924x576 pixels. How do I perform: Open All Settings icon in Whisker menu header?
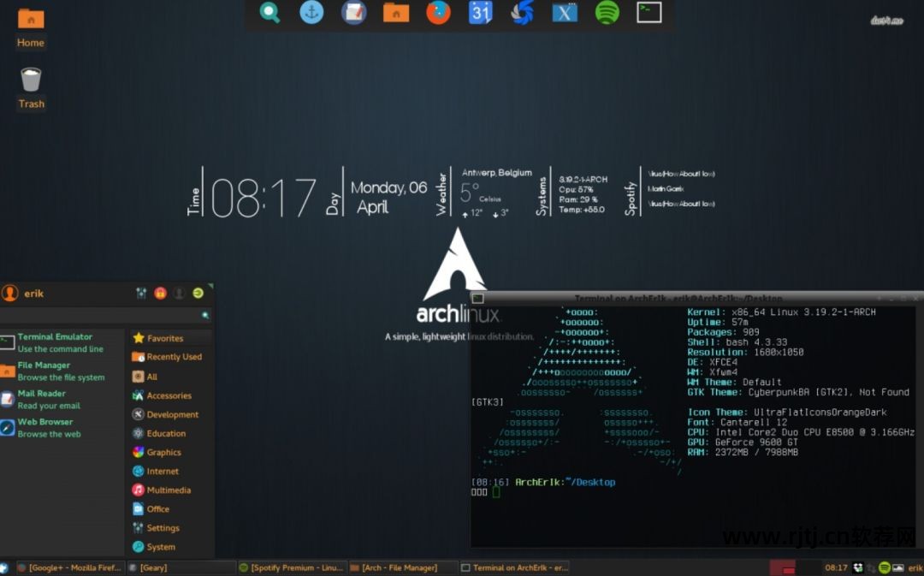coord(141,293)
